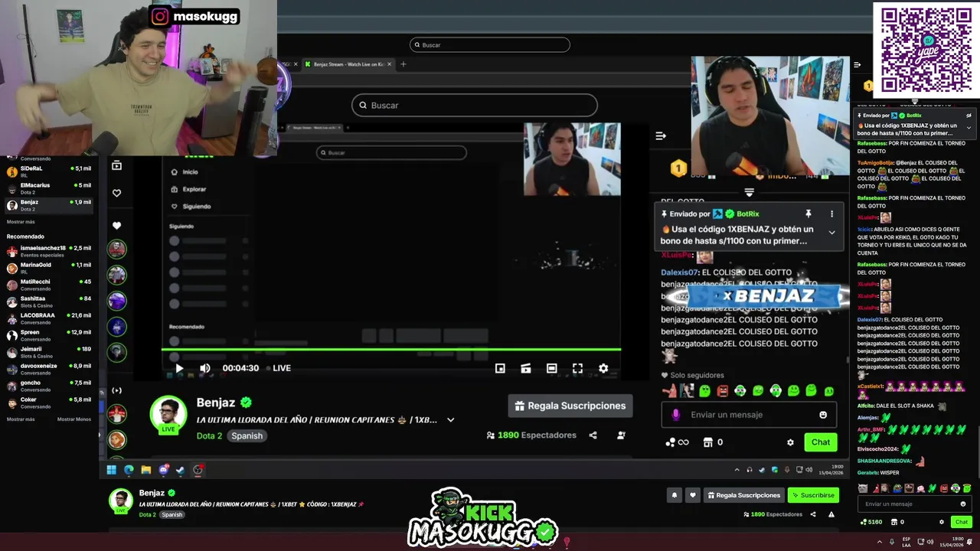Open the inner Windows Start button
The height and width of the screenshot is (551, 980).
pos(112,470)
